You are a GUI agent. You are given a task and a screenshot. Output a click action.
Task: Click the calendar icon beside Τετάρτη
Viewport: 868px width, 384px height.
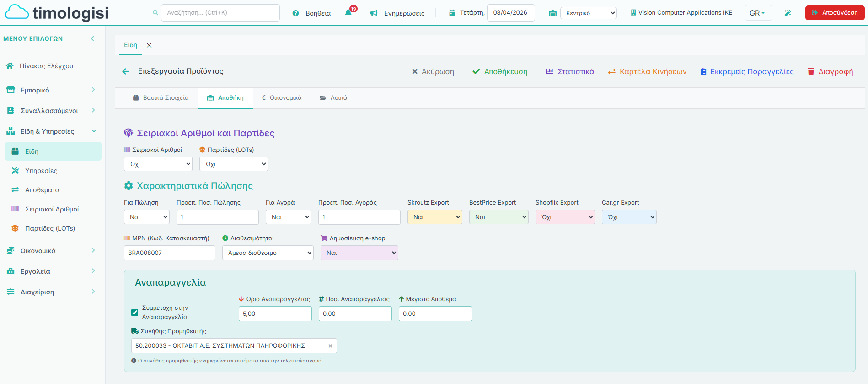coord(452,13)
